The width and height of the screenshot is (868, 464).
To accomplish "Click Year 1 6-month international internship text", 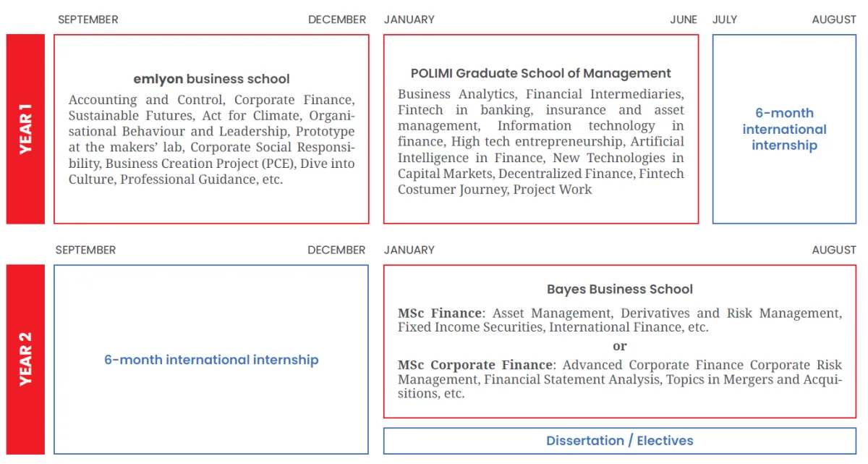I will click(x=784, y=129).
